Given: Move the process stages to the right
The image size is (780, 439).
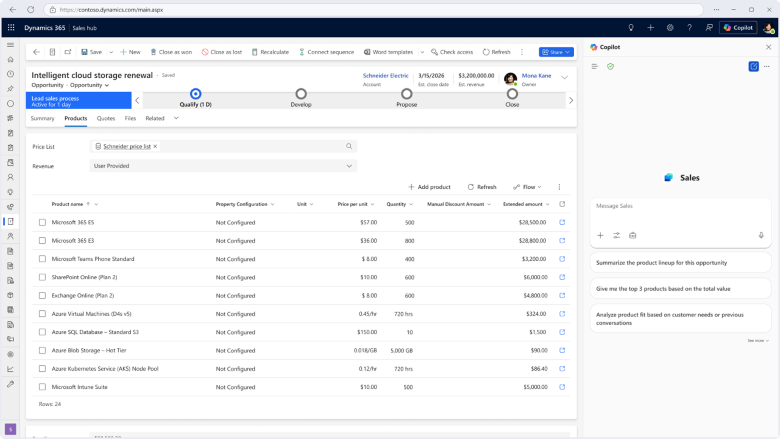Looking at the screenshot, I should [x=571, y=100].
